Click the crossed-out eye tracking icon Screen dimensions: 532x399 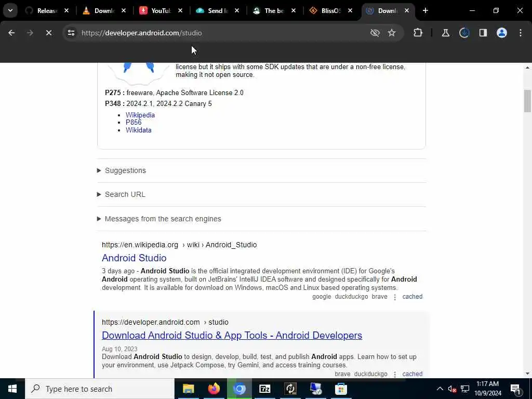click(x=375, y=33)
